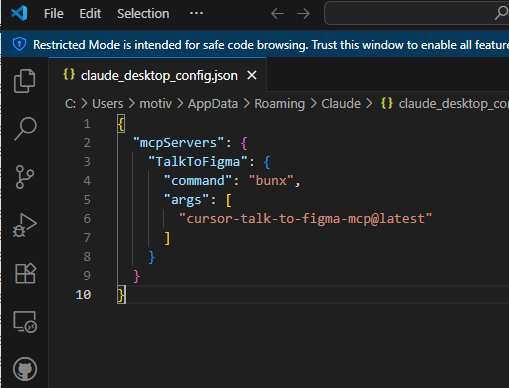Click the magnifier icon in command center
509x388 pixels.
(501, 13)
